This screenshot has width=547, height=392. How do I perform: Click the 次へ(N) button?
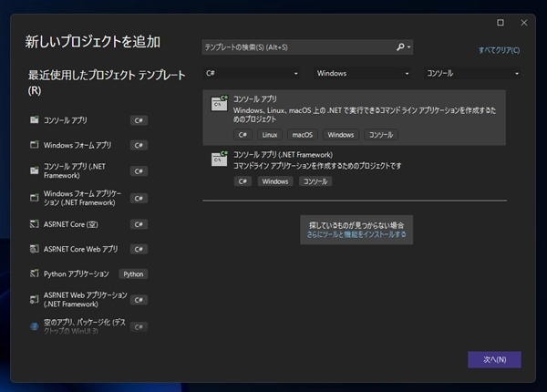(x=494, y=359)
